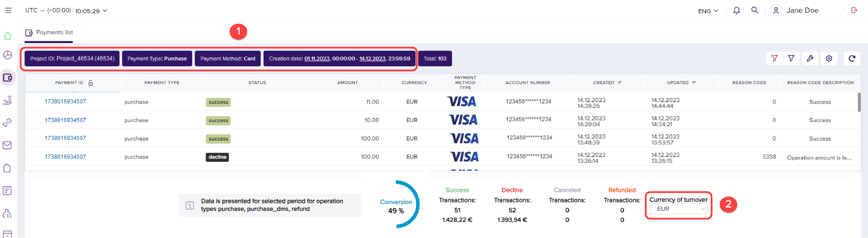This screenshot has height=238, width=868.
Task: Open payment ID in the 11.00 EUR row
Action: click(x=65, y=101)
